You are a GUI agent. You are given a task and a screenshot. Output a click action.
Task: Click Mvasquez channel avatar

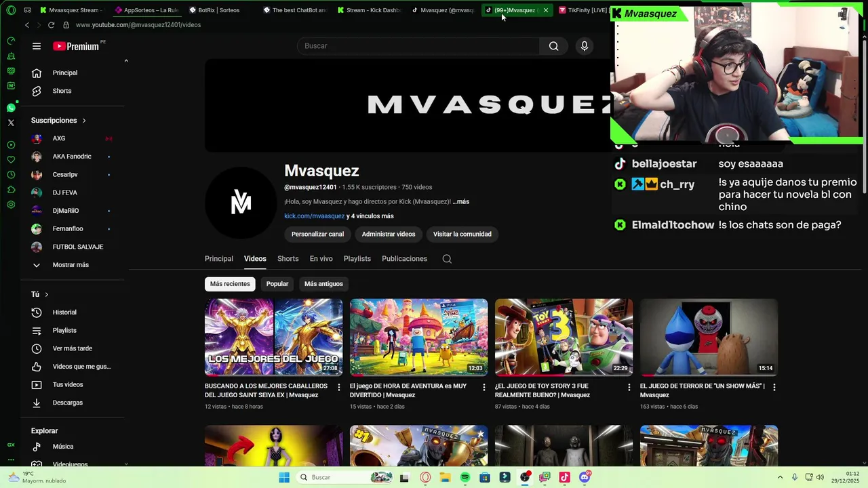[241, 202]
